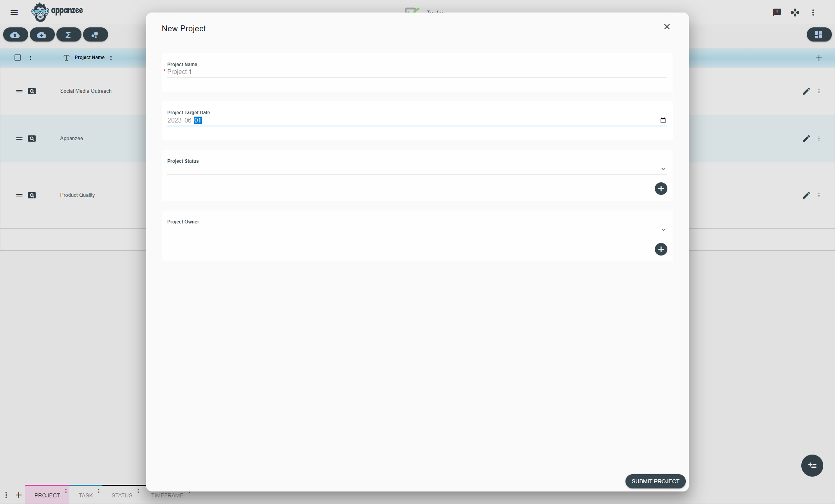Open the bubble chart tool

(95, 35)
